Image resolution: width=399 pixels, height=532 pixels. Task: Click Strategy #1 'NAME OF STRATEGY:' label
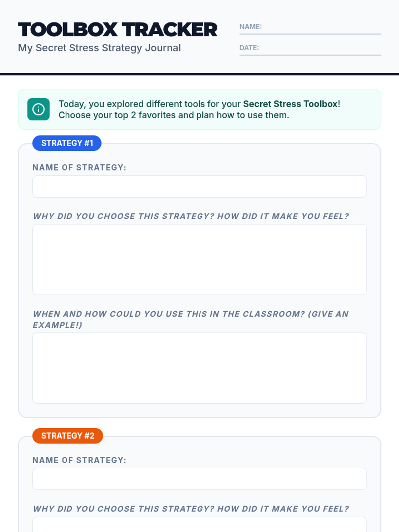(79, 167)
